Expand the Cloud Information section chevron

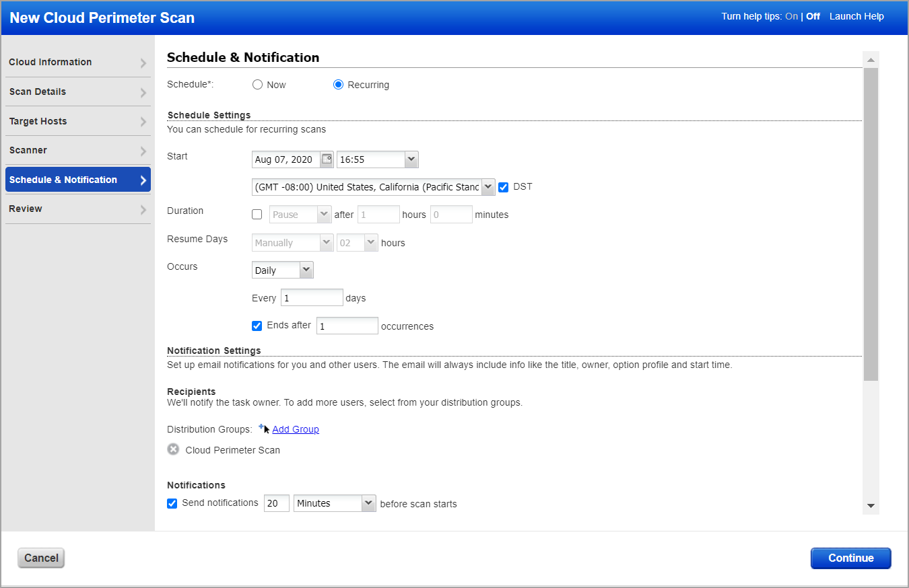tap(143, 62)
